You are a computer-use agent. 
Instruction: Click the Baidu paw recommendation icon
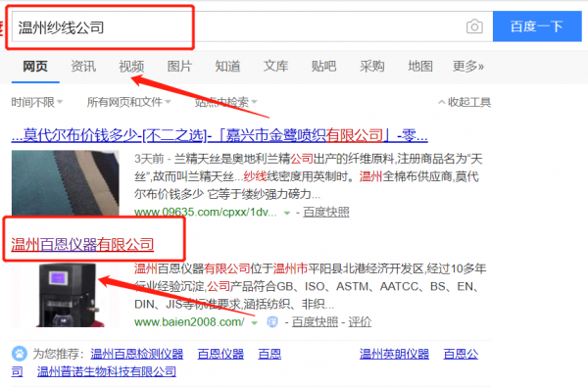tap(20, 354)
